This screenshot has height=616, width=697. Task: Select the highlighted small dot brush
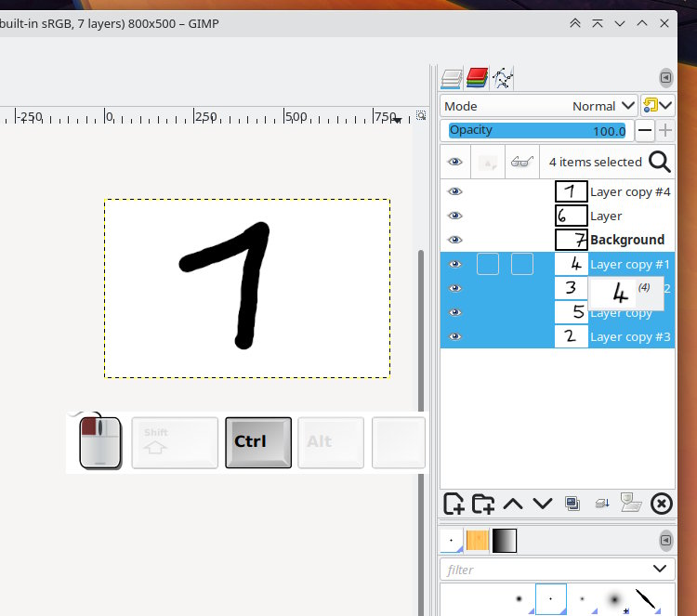551,599
